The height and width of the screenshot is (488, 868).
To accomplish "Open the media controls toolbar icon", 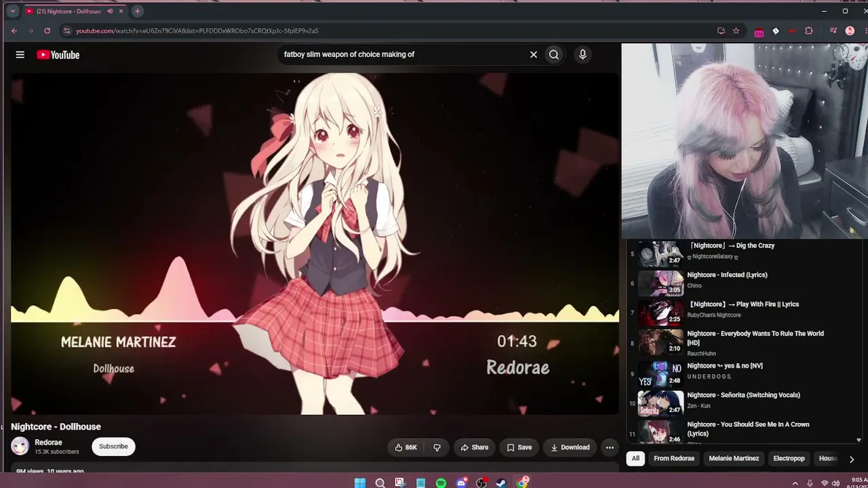I will point(833,30).
